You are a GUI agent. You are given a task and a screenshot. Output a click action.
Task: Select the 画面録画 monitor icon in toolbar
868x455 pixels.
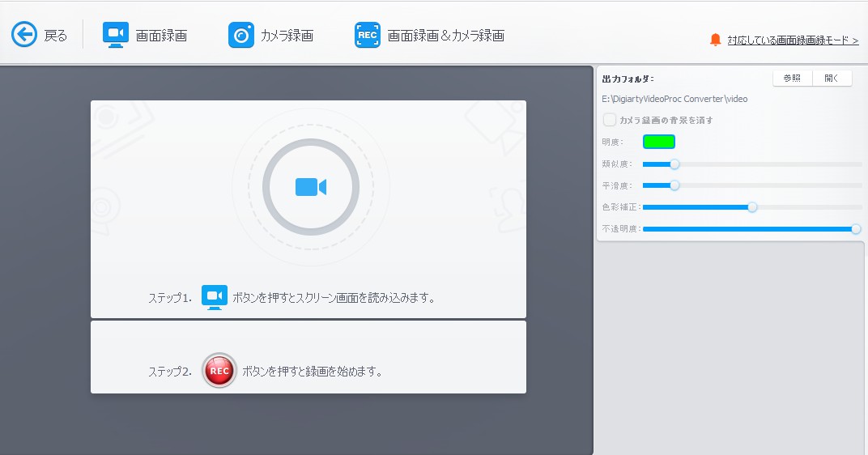tap(116, 35)
